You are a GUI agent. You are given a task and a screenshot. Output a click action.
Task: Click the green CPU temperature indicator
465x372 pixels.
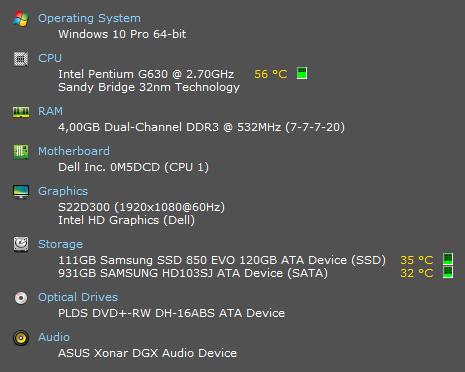pos(302,73)
